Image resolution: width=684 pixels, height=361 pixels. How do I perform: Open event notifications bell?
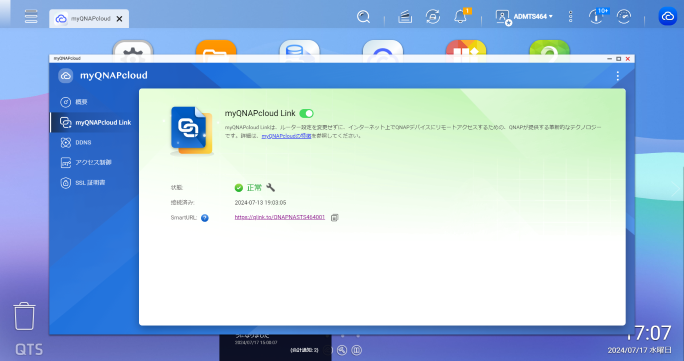(x=460, y=17)
